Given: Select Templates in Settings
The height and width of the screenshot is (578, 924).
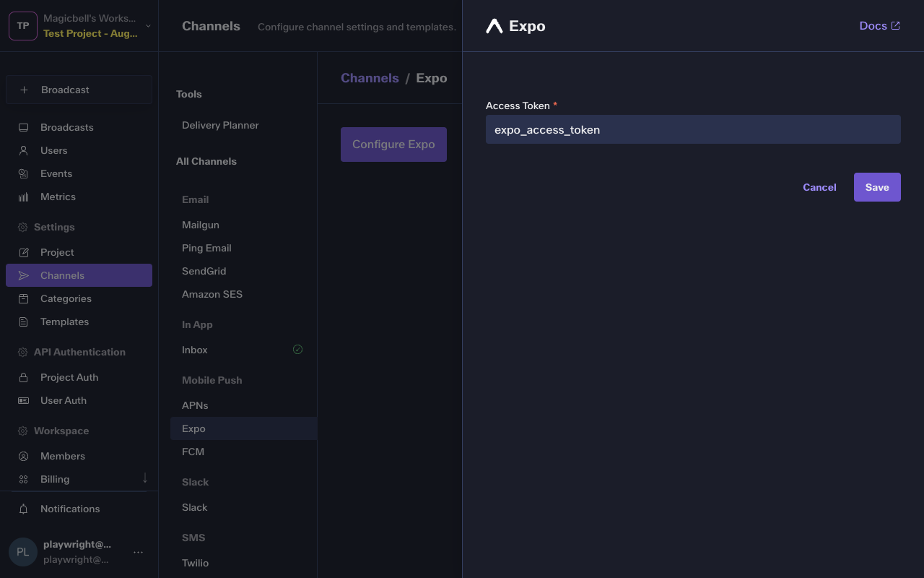Looking at the screenshot, I should [79, 322].
